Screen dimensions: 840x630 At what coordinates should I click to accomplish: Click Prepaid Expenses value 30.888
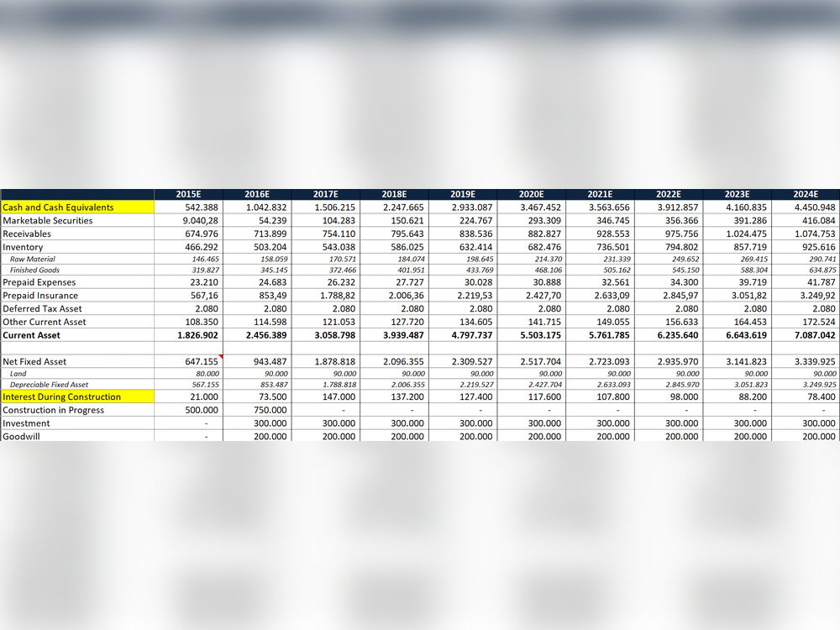click(547, 282)
